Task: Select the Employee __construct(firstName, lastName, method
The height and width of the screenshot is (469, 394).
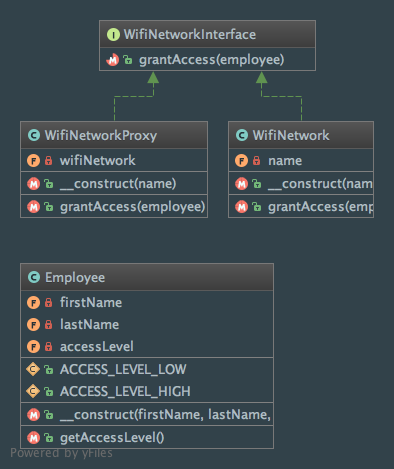Action: [165, 415]
